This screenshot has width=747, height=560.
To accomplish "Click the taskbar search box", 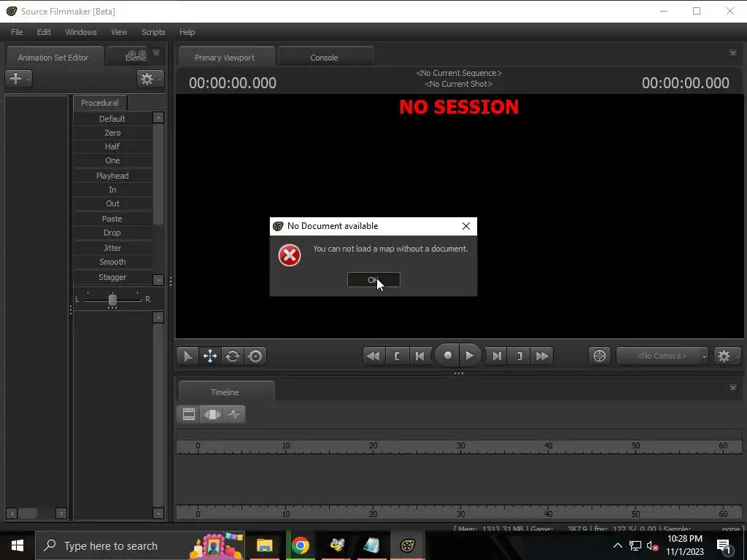I will coord(140,545).
